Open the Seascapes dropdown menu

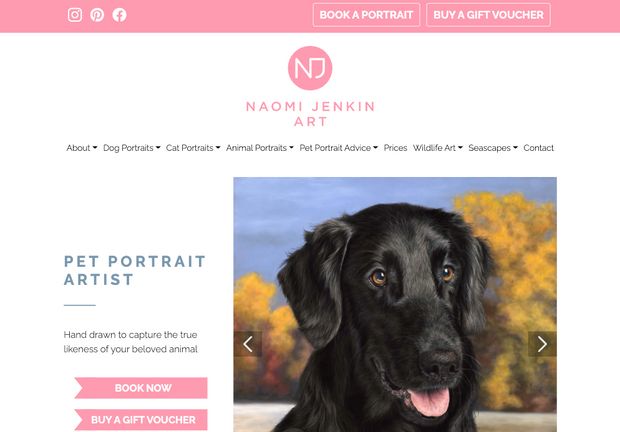coord(493,148)
